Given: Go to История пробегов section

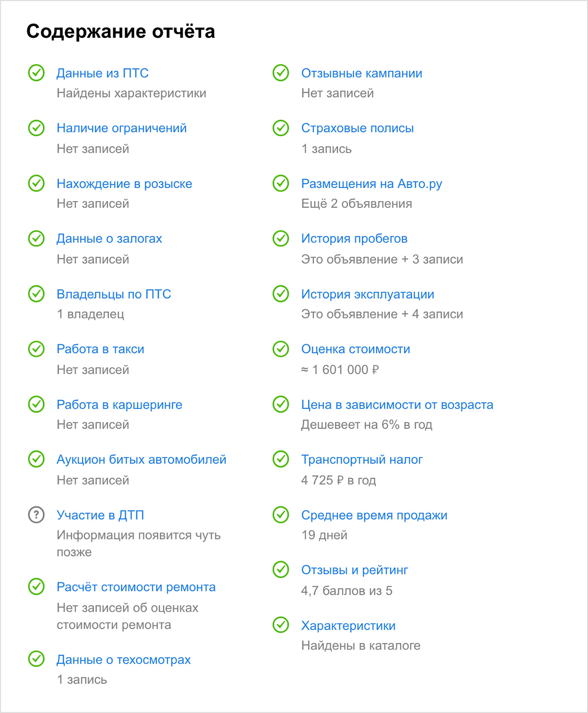Looking at the screenshot, I should (x=354, y=239).
